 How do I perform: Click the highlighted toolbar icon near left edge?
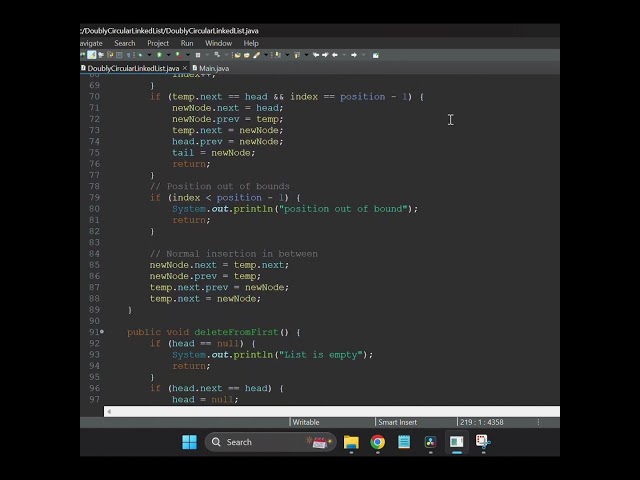pyautogui.click(x=91, y=55)
